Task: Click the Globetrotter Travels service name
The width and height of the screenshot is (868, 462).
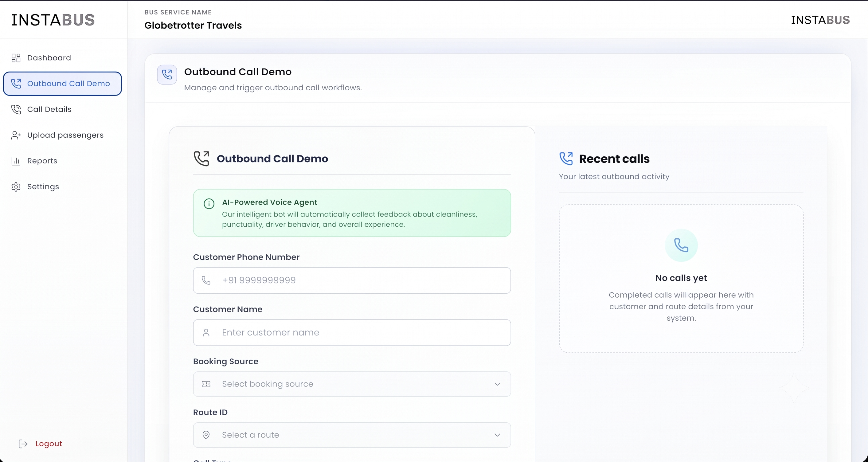Action: click(193, 25)
